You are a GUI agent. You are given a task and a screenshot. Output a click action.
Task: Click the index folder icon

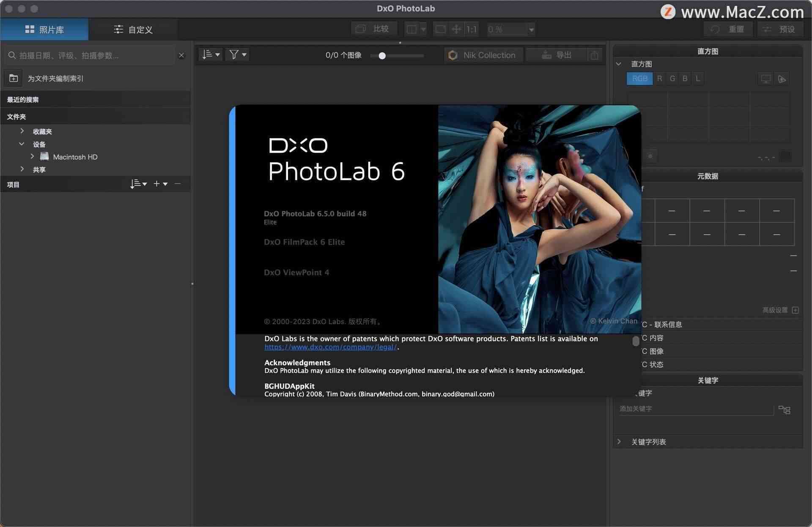point(14,78)
